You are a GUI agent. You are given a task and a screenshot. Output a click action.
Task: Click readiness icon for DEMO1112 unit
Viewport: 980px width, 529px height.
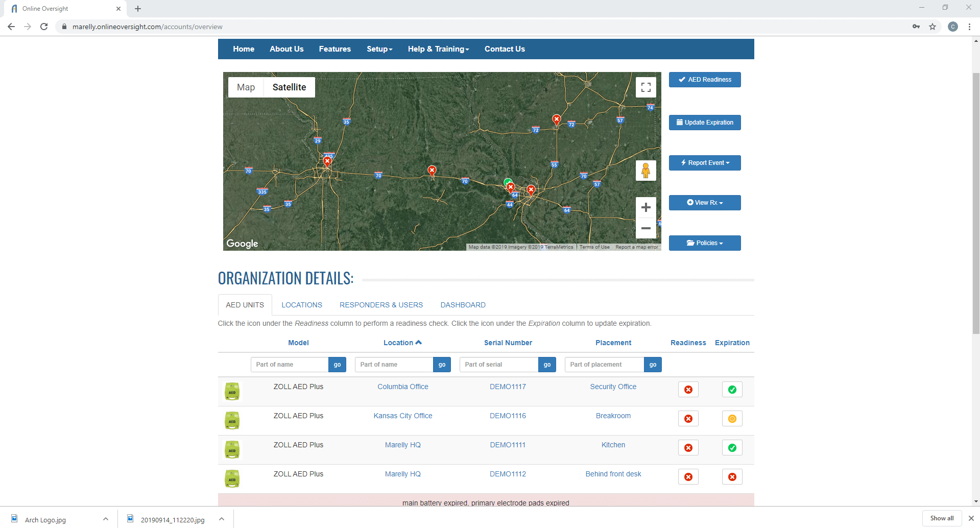[x=688, y=477]
